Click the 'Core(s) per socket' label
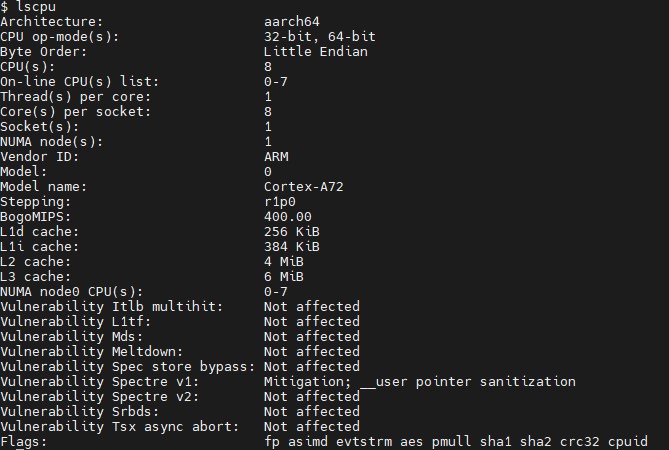This screenshot has height=450, width=669. [x=76, y=111]
